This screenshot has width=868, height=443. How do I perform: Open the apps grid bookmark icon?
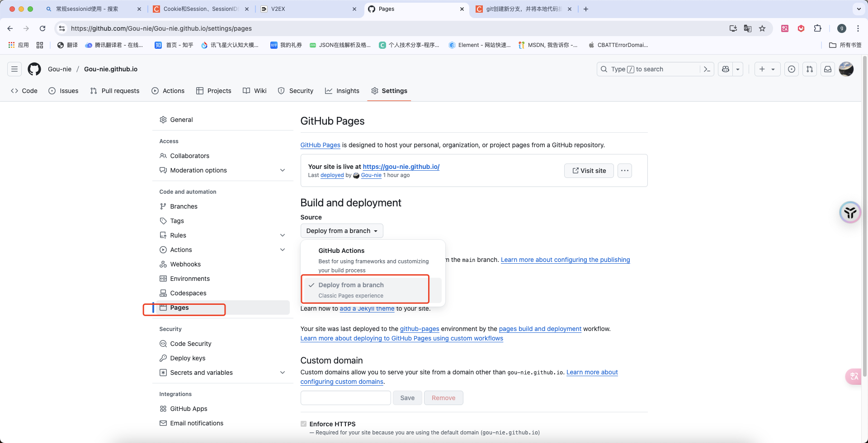40,45
